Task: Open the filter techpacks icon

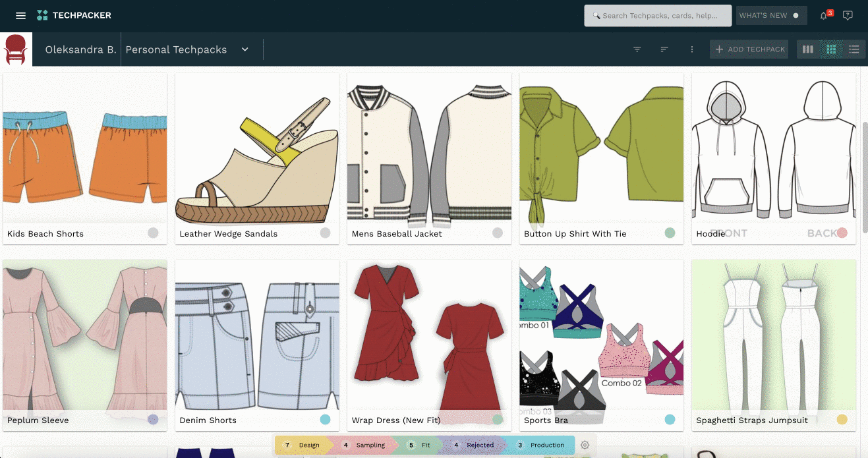Action: (x=637, y=49)
